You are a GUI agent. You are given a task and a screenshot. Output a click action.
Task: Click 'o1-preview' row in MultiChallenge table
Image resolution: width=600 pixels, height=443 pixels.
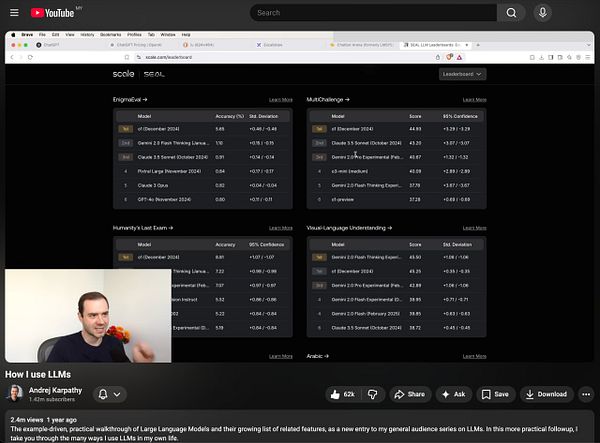tap(396, 200)
